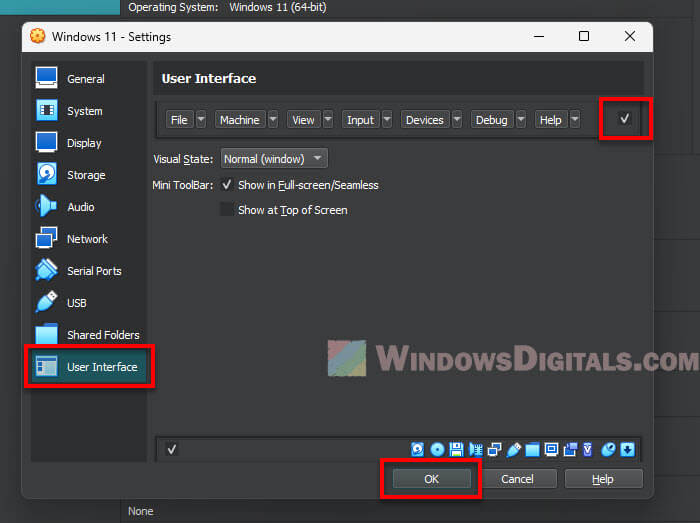Close the Windows 11 Settings dialog
The width and height of the screenshot is (700, 523).
[630, 36]
